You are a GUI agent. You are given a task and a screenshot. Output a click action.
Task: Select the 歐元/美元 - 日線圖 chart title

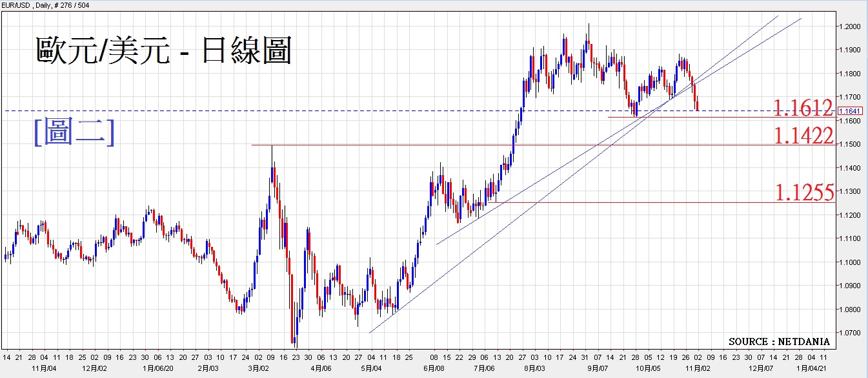coord(163,51)
